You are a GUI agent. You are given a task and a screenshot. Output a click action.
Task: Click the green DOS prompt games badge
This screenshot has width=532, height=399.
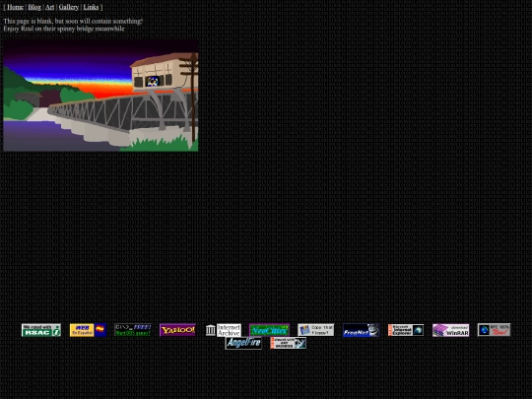tap(133, 330)
